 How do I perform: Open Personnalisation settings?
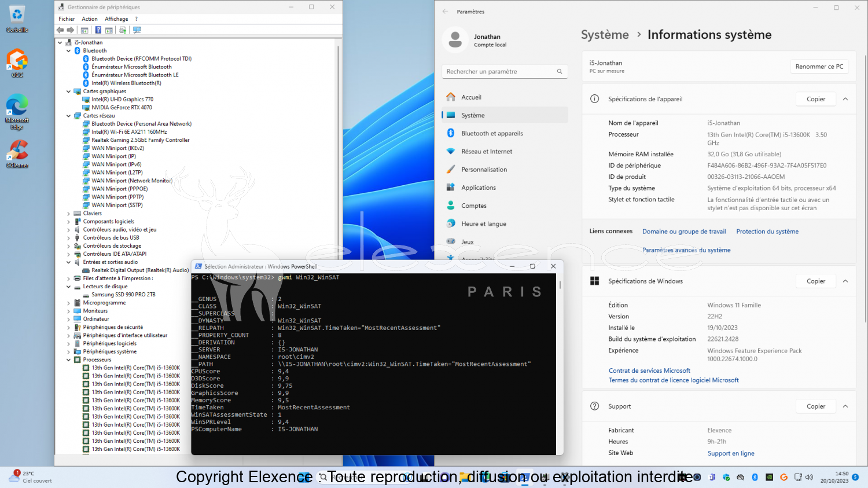point(505,170)
